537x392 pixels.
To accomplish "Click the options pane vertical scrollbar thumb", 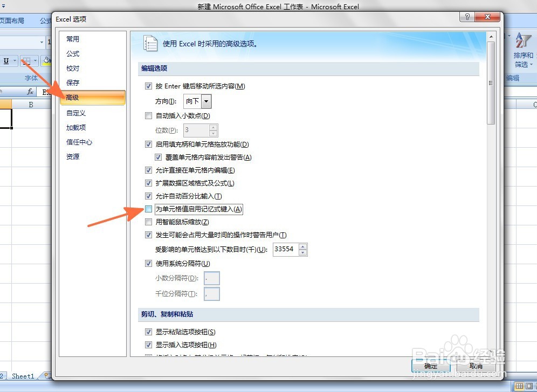I will pos(491,83).
